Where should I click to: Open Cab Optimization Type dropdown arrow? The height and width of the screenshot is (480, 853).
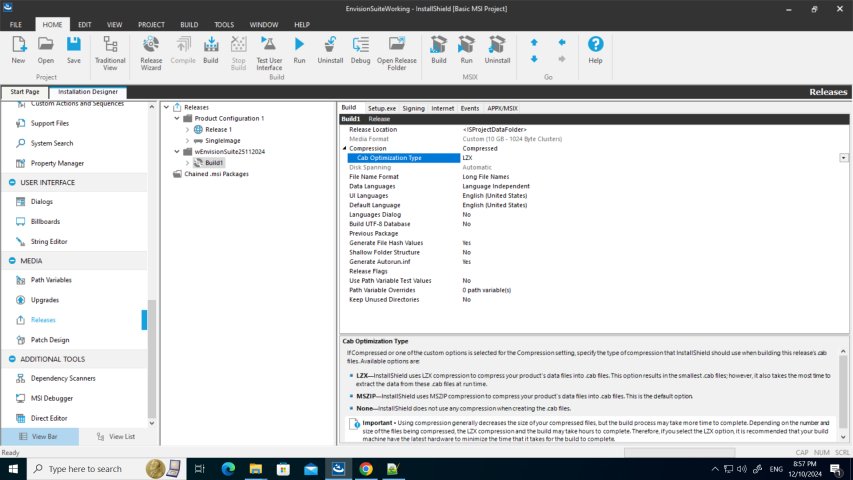[x=843, y=158]
